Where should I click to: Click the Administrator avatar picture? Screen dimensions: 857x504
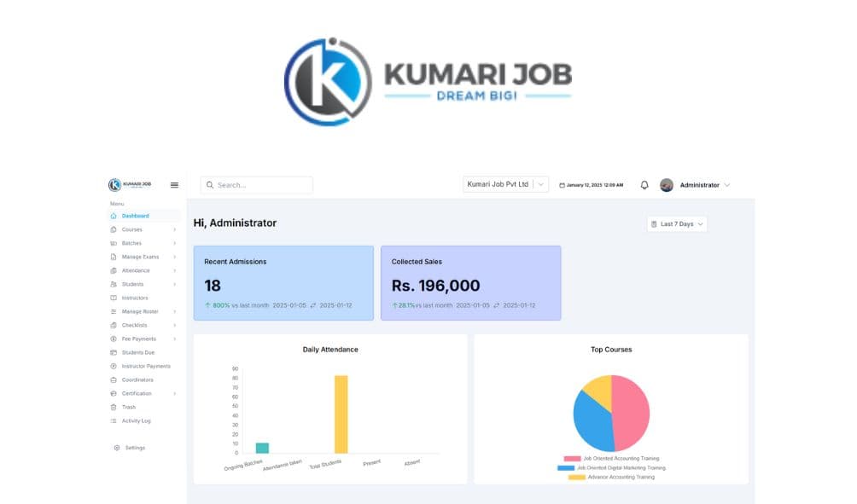667,185
